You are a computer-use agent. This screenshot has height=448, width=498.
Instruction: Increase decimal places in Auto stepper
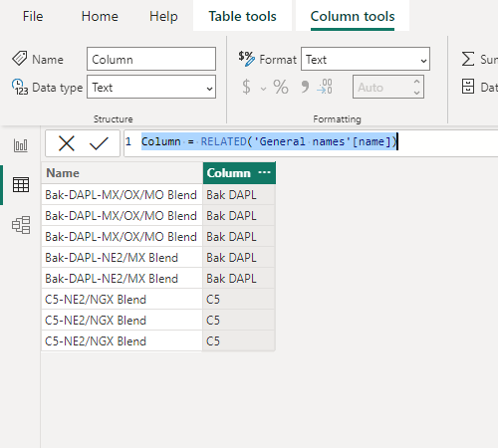(417, 82)
